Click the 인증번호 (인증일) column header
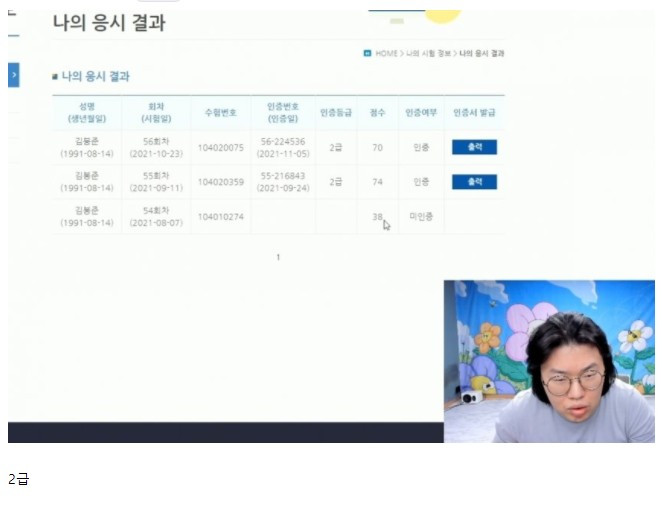 pos(283,113)
